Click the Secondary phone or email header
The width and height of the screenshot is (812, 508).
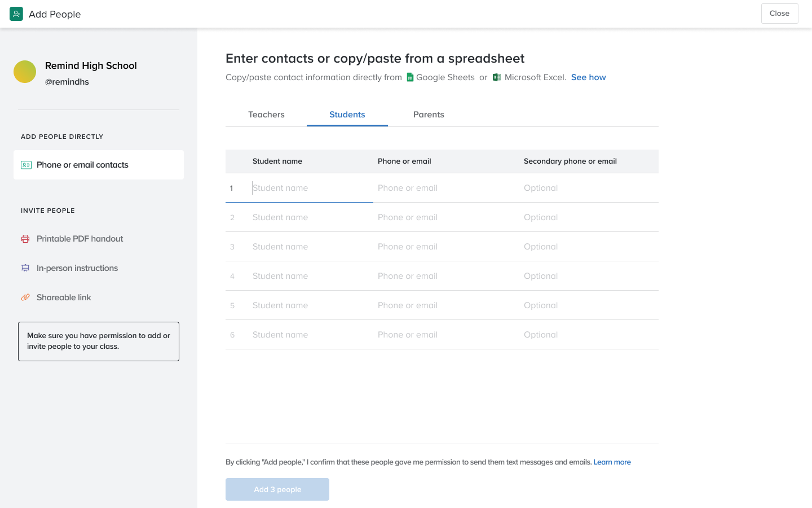(570, 161)
